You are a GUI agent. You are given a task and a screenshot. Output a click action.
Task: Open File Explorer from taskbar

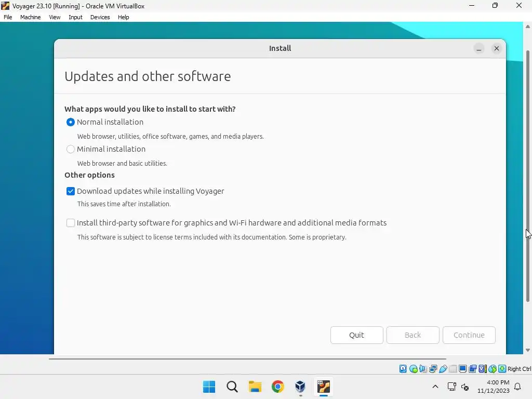pos(255,387)
